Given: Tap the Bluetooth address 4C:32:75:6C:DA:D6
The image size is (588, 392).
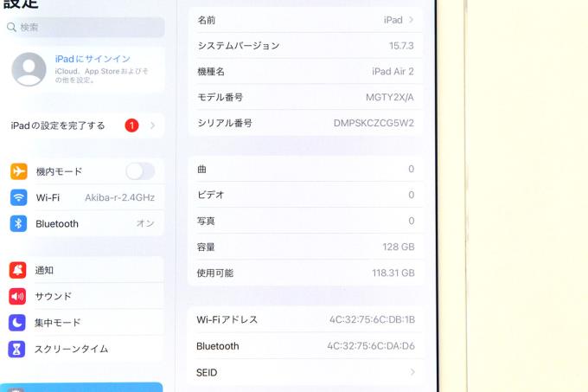Looking at the screenshot, I should (371, 346).
